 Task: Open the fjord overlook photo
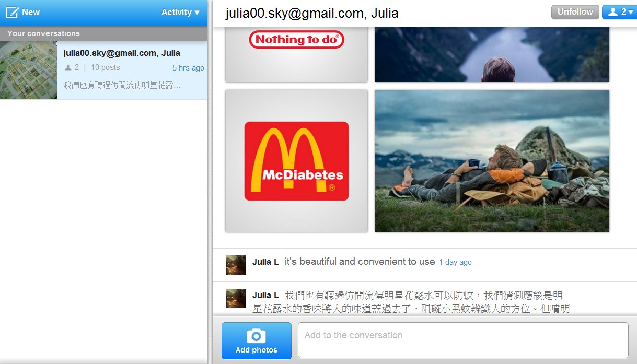pos(492,54)
